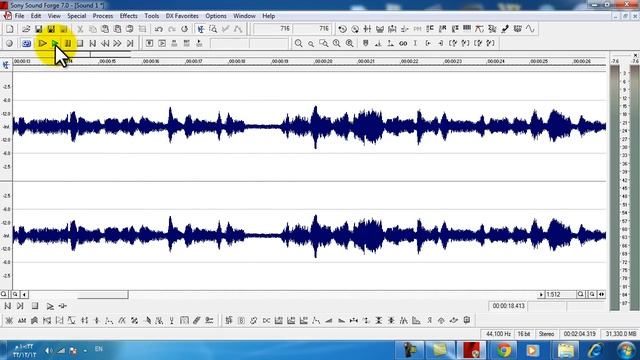Click the magnifier zoom icon left of zoom-out

tap(298, 43)
